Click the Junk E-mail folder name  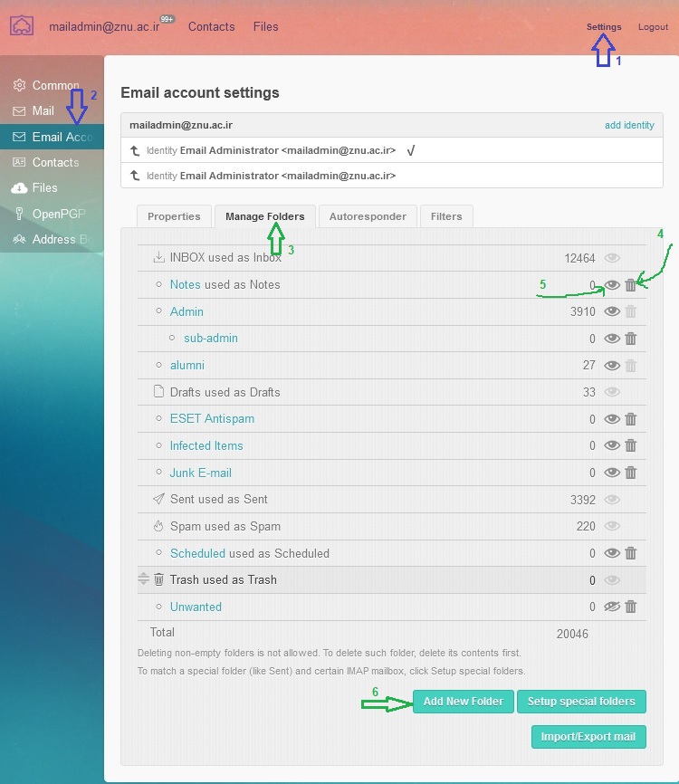coord(200,473)
